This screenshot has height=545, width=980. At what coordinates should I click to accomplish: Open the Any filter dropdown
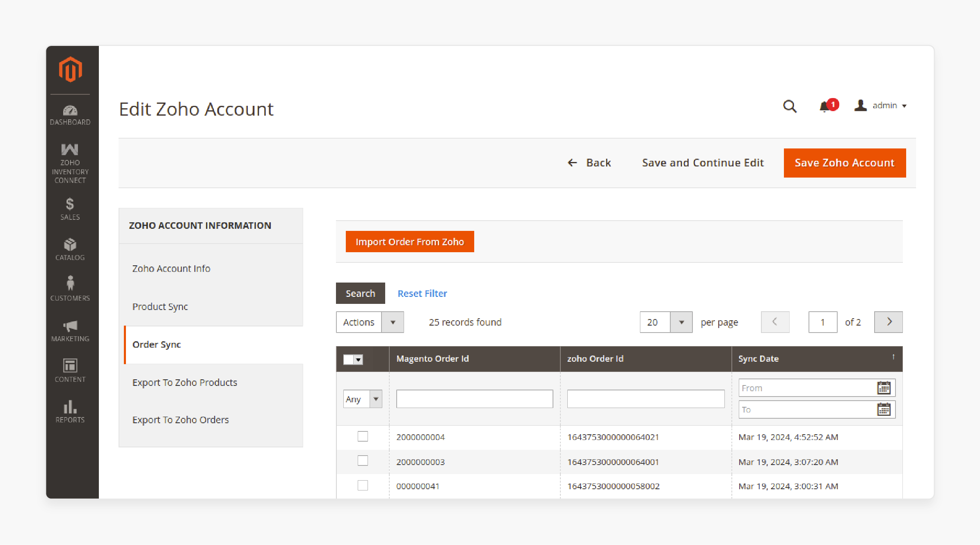point(363,399)
